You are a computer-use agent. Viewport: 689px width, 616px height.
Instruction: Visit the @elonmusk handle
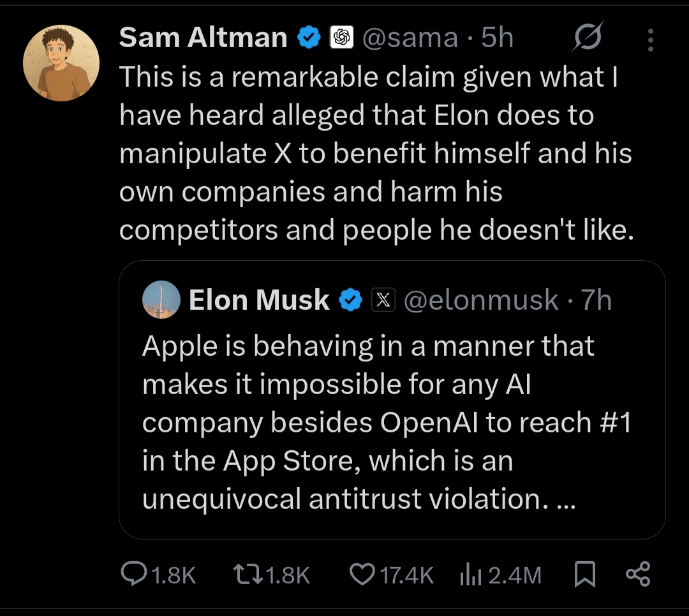pyautogui.click(x=481, y=300)
